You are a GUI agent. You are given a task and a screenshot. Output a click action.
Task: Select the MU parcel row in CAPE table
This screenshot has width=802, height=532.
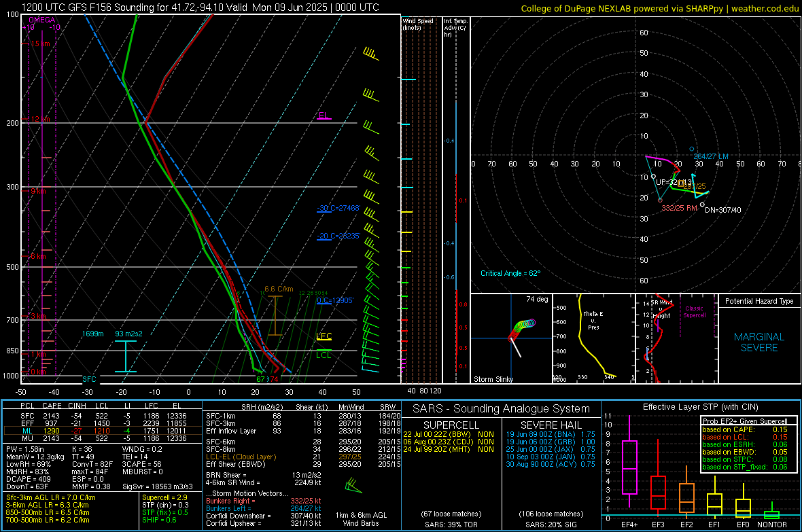(102, 438)
